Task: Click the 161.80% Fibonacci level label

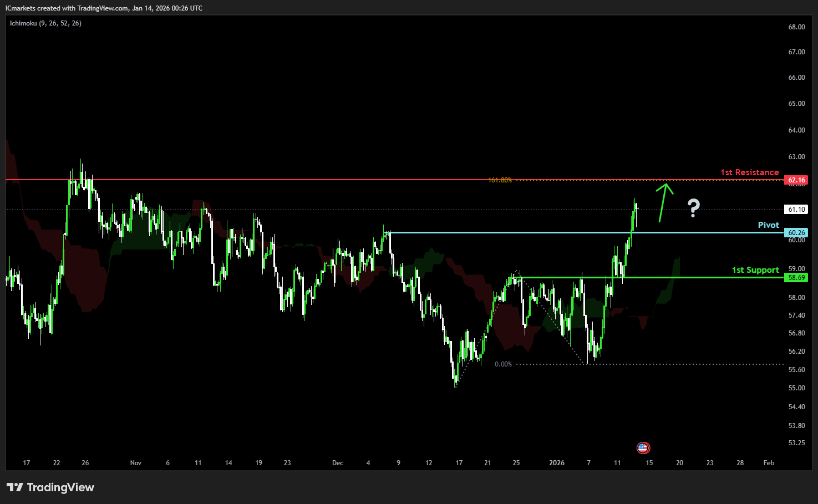Action: [x=500, y=180]
